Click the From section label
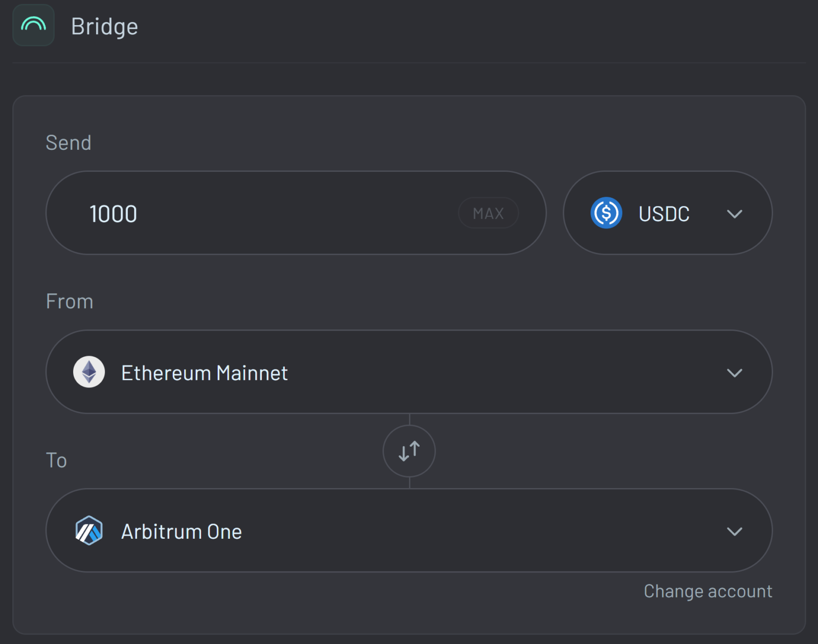 point(70,302)
